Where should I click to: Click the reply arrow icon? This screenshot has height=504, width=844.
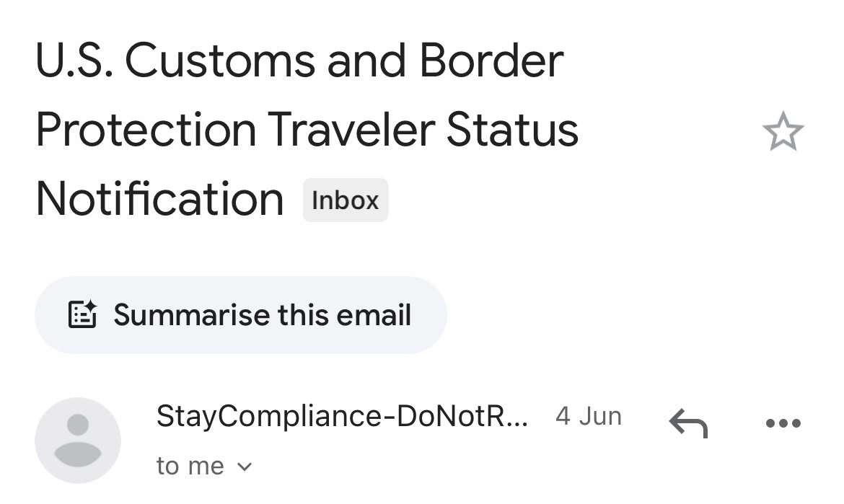point(688,423)
